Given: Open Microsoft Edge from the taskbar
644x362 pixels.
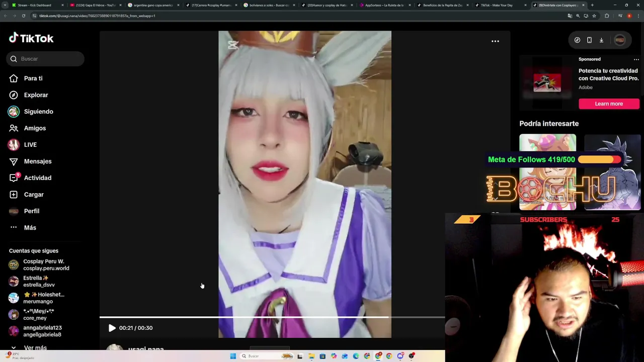Looking at the screenshot, I should [x=356, y=356].
